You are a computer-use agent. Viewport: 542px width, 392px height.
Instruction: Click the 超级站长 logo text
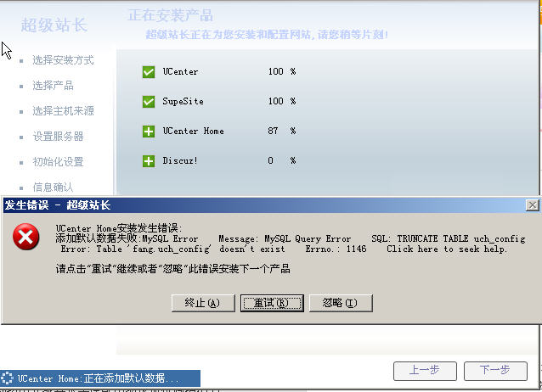54,25
